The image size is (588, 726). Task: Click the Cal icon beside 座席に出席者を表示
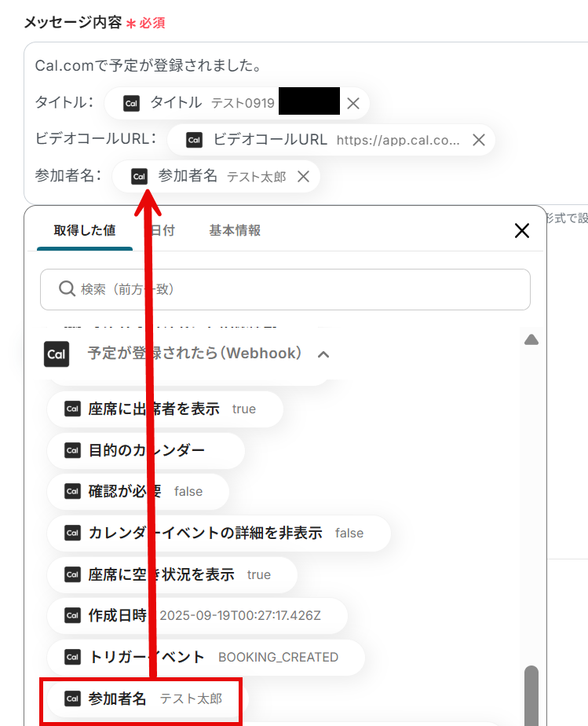point(73,409)
